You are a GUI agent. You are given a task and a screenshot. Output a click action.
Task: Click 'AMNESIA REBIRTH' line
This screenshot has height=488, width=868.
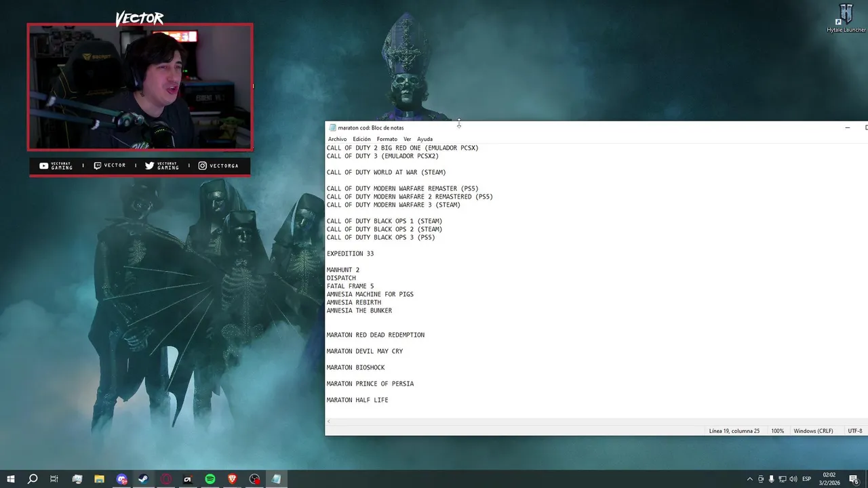(353, 302)
